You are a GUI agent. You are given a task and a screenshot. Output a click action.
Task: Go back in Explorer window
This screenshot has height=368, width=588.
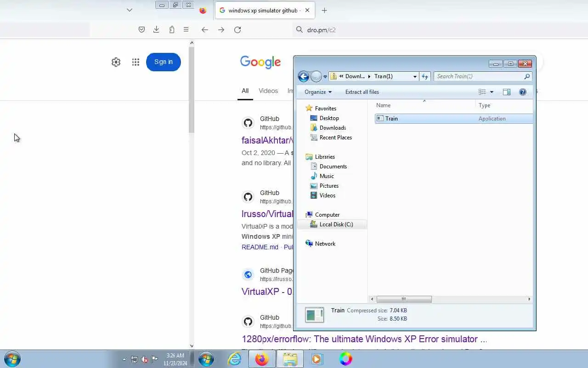(x=303, y=76)
